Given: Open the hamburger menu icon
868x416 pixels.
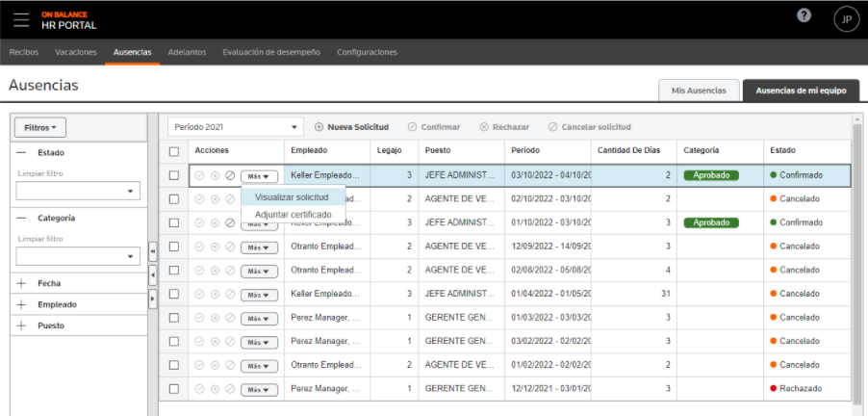Looking at the screenshot, I should pos(21,19).
